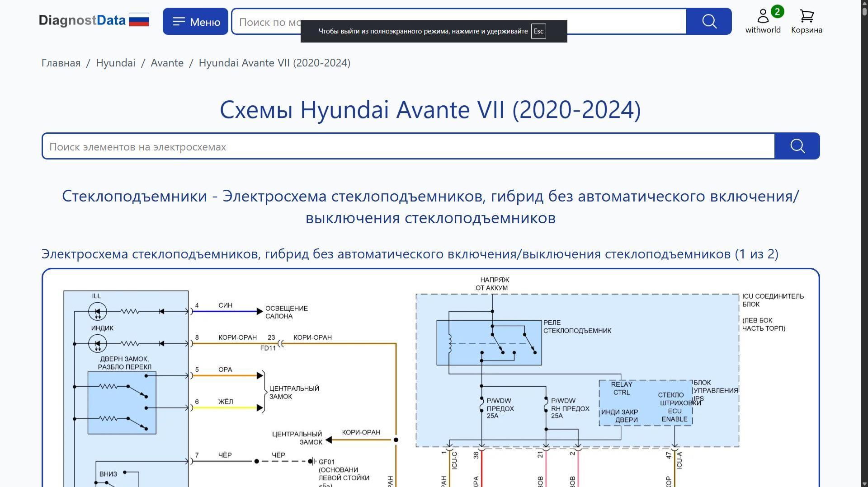Select Hyundai Avante VII (2020-2024) in breadcrumbs
The image size is (868, 487).
coord(275,63)
